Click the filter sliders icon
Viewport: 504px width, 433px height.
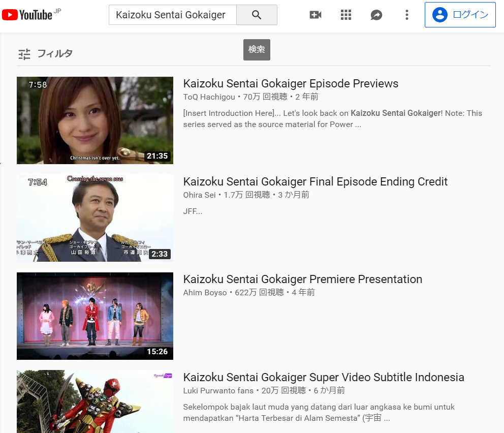tap(24, 54)
